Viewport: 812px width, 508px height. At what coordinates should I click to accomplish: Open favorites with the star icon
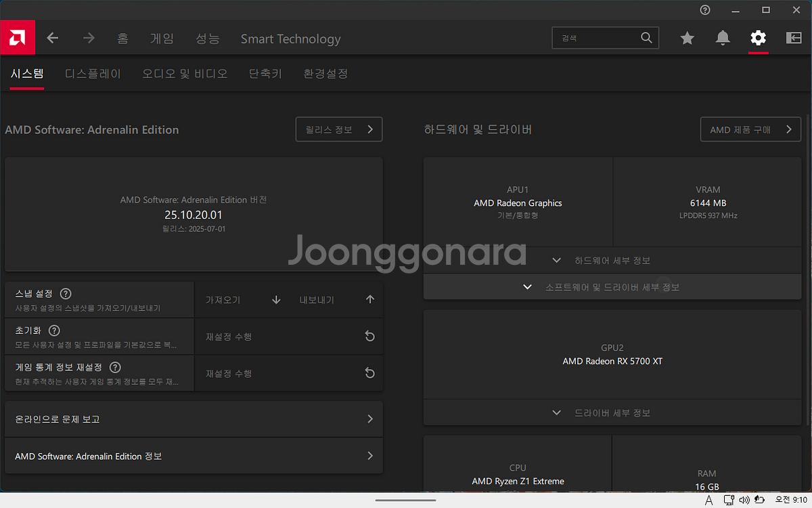click(x=687, y=39)
